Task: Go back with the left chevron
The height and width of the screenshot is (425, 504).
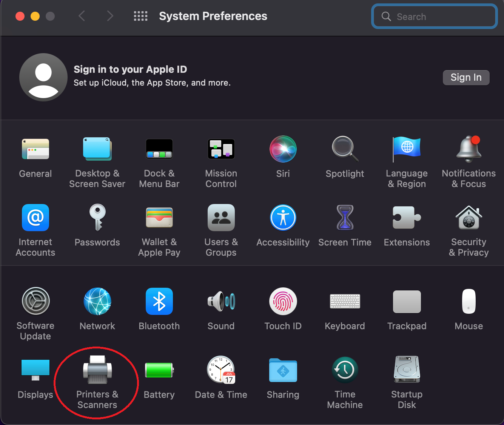Action: click(82, 16)
